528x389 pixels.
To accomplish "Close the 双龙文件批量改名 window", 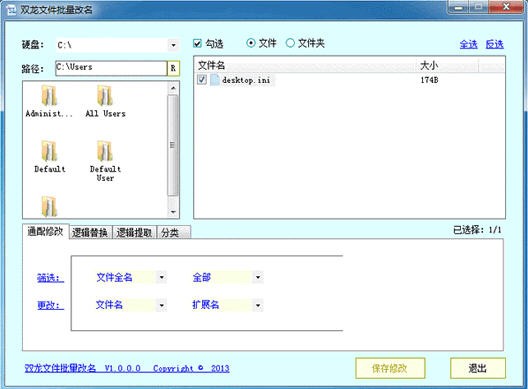I will (506, 7).
